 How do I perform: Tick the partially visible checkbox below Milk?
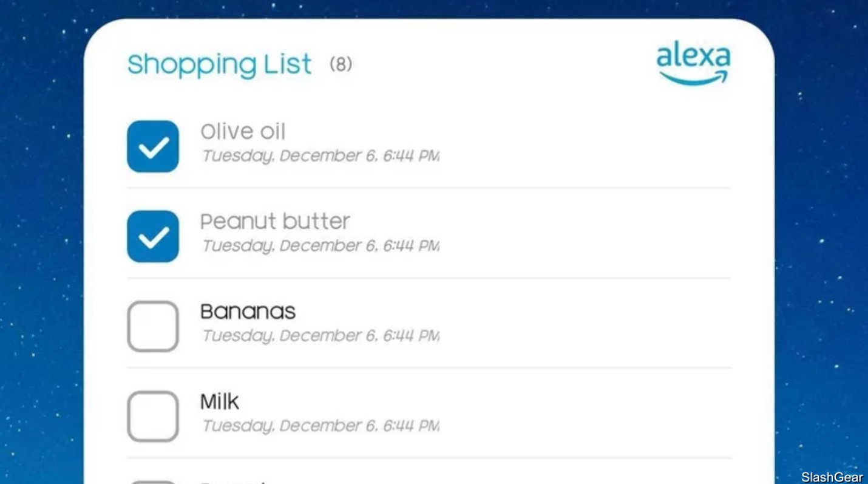tap(153, 482)
